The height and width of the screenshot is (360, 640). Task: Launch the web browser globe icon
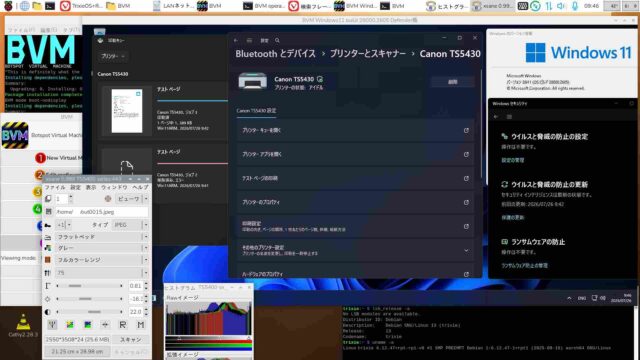tap(24, 6)
